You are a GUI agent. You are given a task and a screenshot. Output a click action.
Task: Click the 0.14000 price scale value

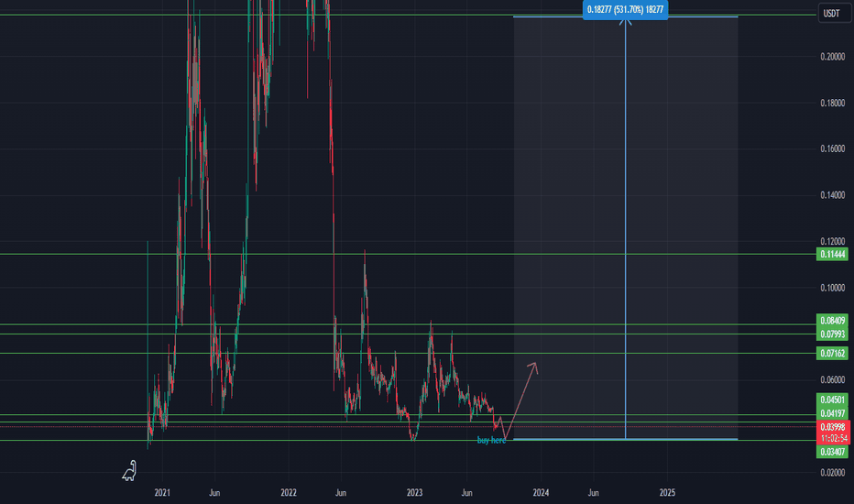pyautogui.click(x=833, y=195)
